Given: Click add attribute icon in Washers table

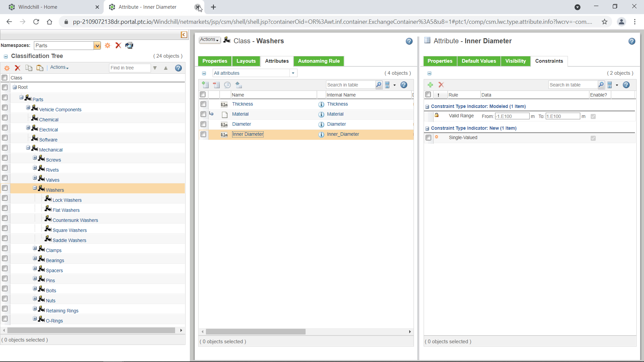Looking at the screenshot, I should tap(205, 85).
